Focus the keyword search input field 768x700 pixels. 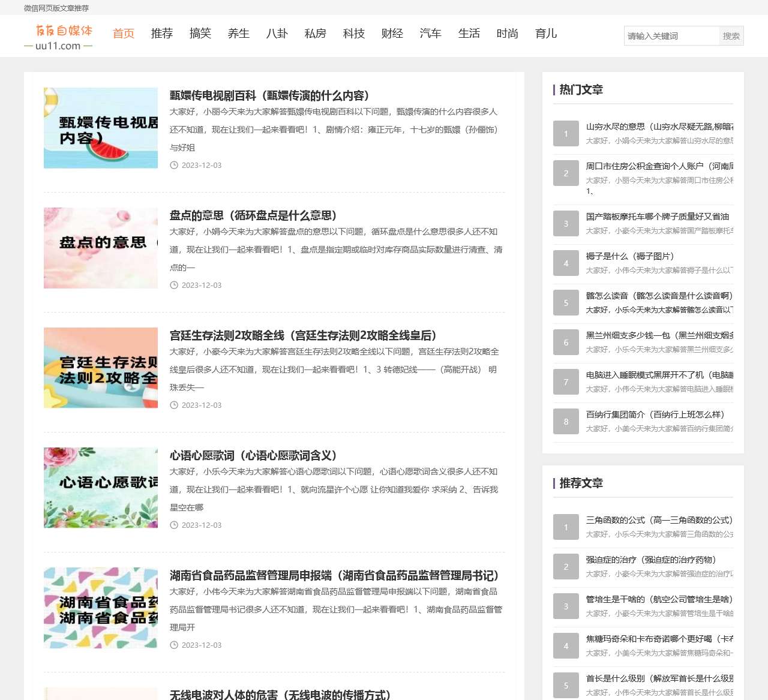click(x=672, y=36)
